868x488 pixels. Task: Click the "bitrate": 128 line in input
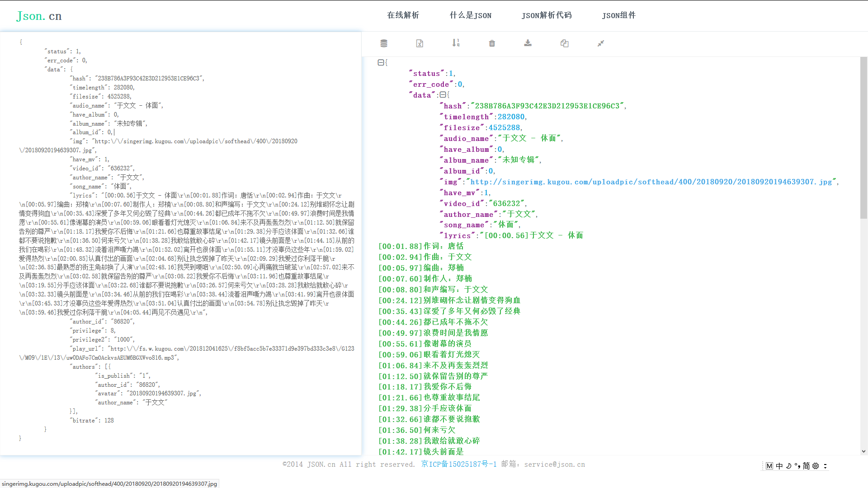pyautogui.click(x=92, y=421)
